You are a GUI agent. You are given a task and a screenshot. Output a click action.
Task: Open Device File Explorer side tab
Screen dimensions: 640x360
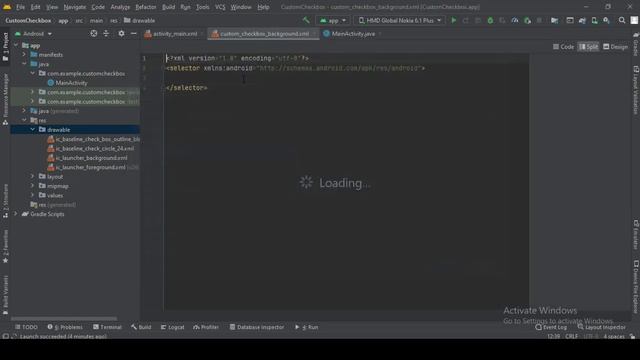tap(636, 287)
